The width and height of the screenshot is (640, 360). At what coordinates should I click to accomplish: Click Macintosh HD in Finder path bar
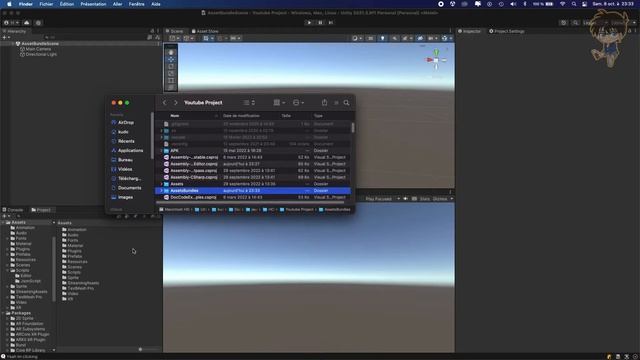(174, 209)
